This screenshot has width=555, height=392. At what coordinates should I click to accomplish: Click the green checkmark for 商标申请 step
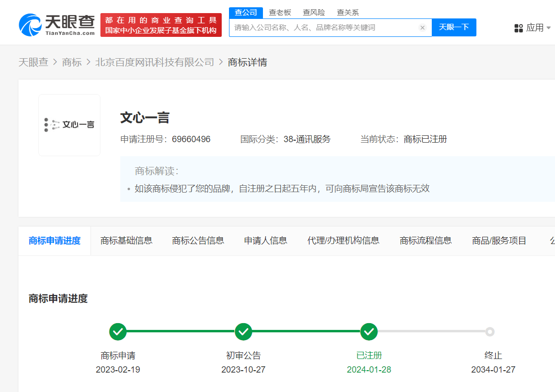118,332
